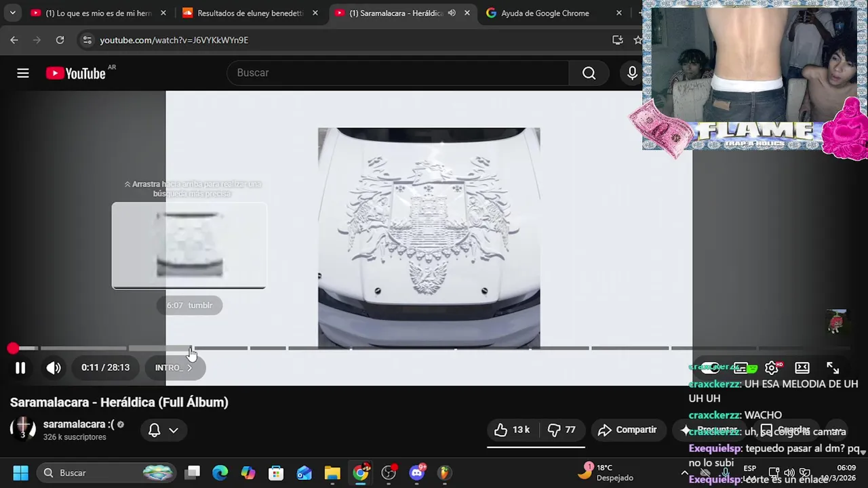Click the magnifier search button on YouTube
The image size is (868, 488).
pyautogui.click(x=589, y=73)
